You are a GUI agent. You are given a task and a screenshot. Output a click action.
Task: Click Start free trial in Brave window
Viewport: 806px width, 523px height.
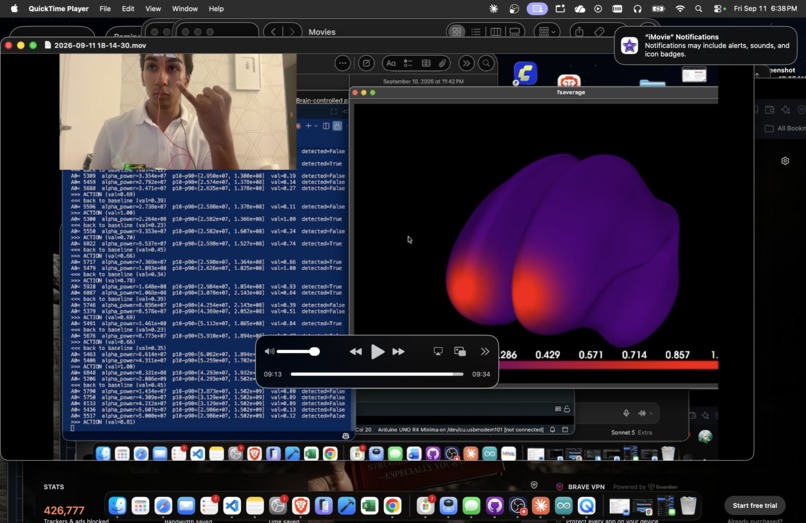755,506
